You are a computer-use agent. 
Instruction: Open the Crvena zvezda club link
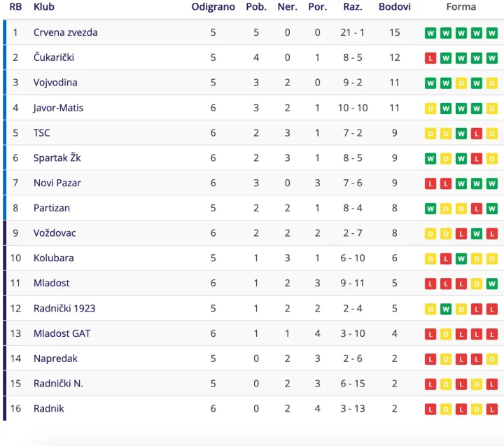pos(66,32)
